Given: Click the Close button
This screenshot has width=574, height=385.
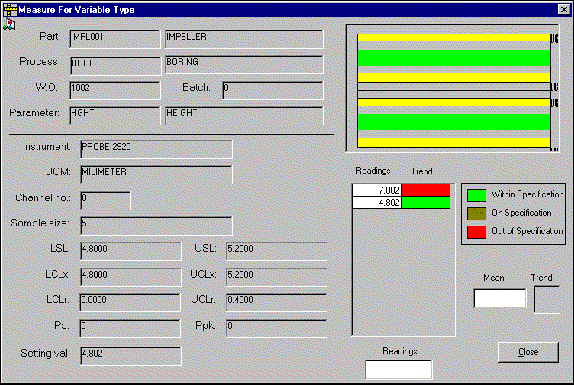Looking at the screenshot, I should 528,352.
